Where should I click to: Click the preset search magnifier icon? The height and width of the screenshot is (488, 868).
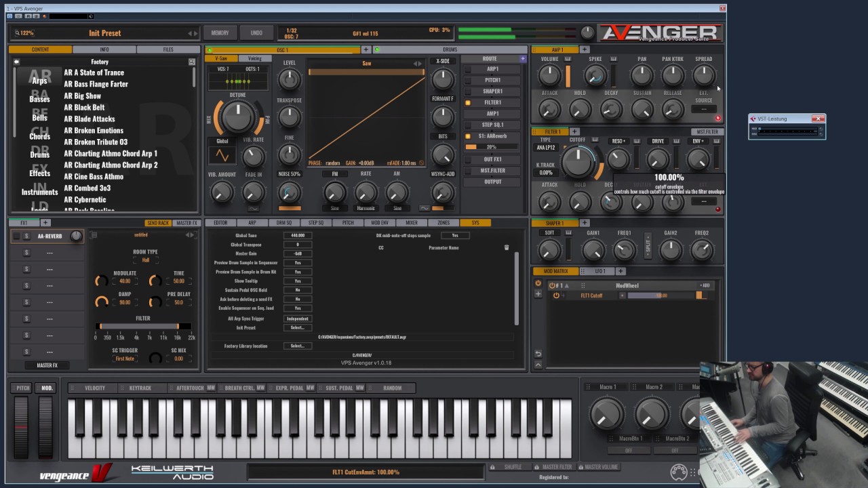[x=192, y=62]
